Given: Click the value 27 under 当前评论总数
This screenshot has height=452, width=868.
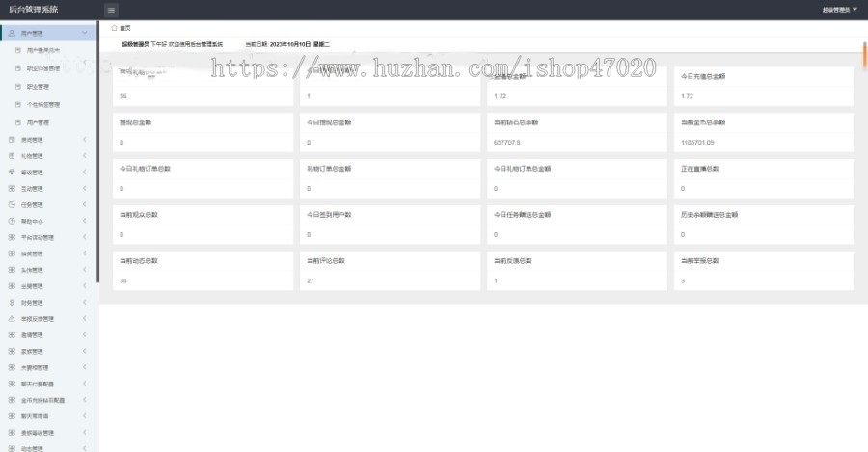Looking at the screenshot, I should [x=310, y=281].
